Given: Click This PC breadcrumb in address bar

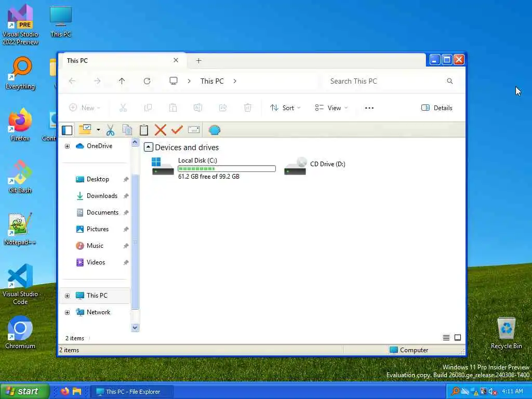Looking at the screenshot, I should [212, 81].
